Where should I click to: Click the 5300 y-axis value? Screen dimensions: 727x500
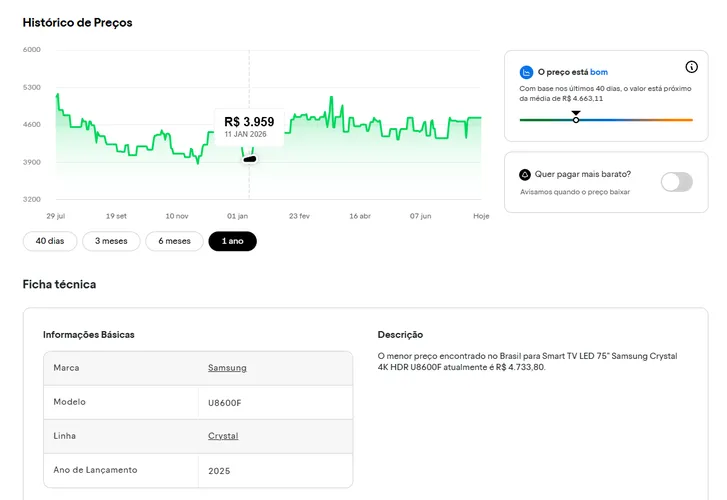coord(32,87)
